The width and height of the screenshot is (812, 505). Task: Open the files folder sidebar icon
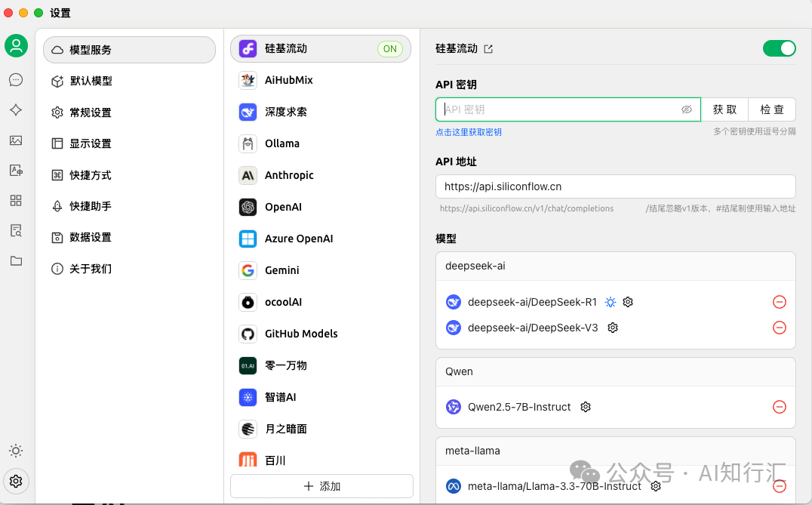pos(16,260)
